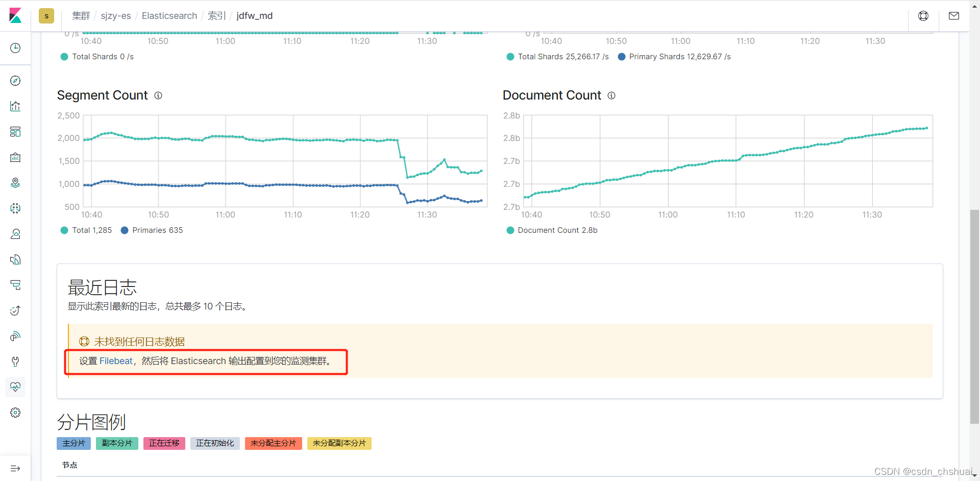Open Dashboard from the sidebar
The width and height of the screenshot is (980, 481).
click(x=15, y=132)
